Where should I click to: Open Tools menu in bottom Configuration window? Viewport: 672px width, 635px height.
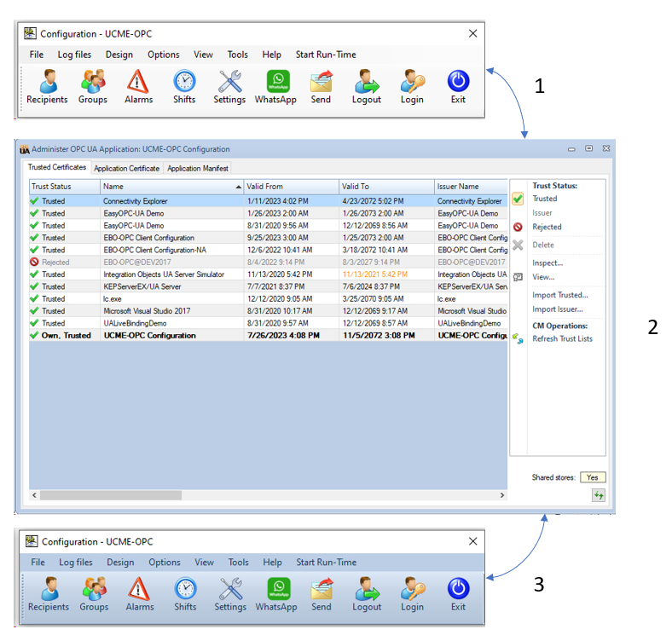click(x=238, y=563)
